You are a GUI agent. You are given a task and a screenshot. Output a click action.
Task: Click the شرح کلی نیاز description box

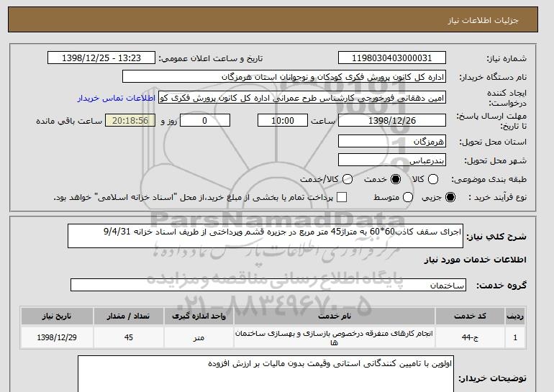tap(265, 236)
